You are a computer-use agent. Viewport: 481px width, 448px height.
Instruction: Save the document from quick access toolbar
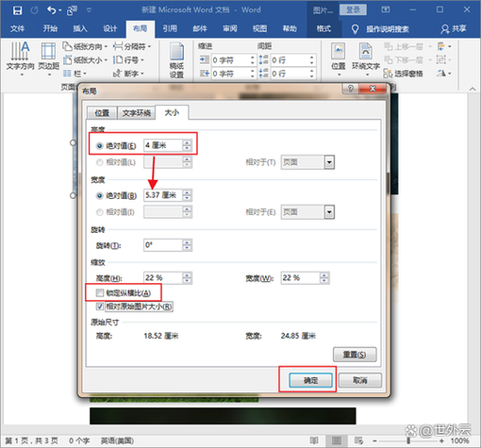coord(17,10)
